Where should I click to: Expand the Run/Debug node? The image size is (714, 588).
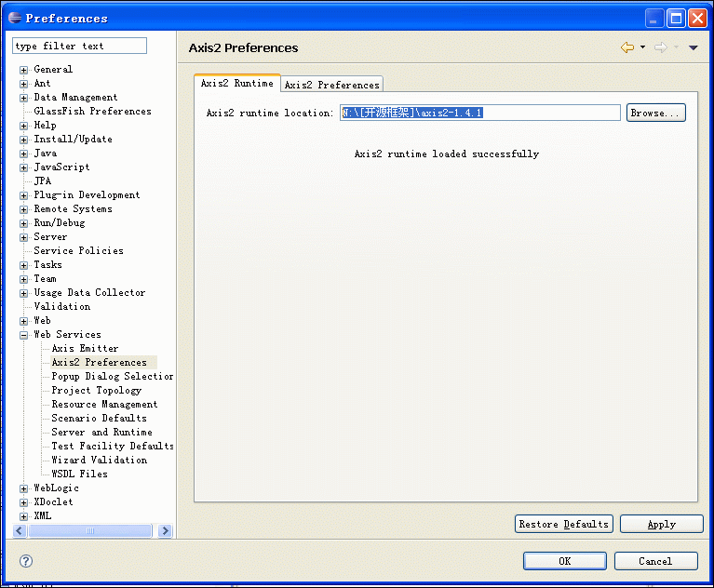[23, 223]
